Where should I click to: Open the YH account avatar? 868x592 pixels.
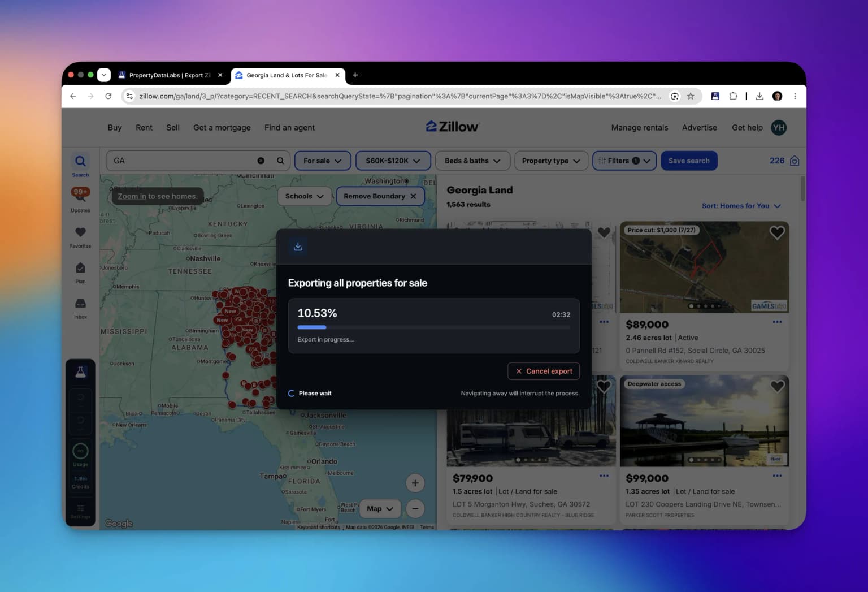779,127
